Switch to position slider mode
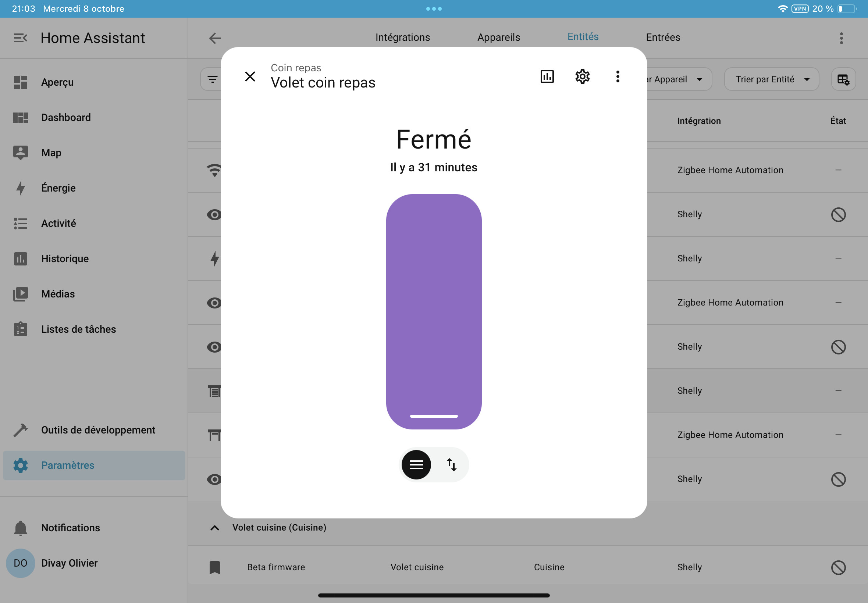Viewport: 868px width, 603px height. click(416, 465)
